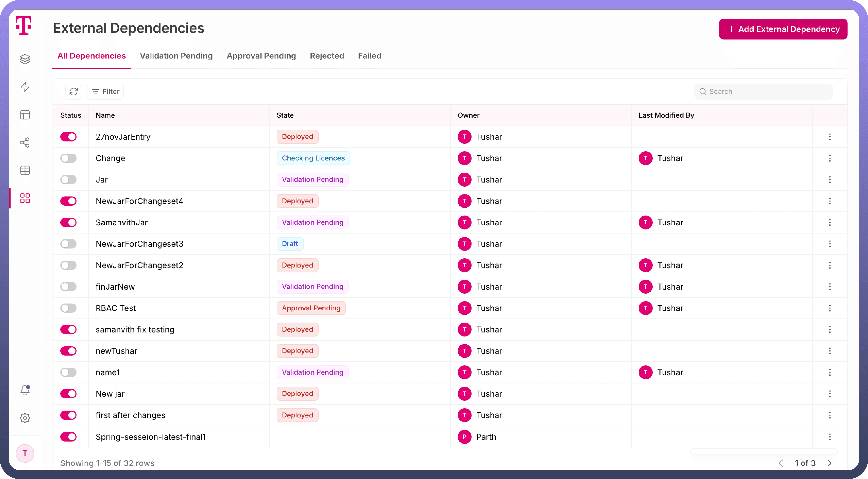Screen dimensions: 868x479
Task: Go to the next page arrow
Action: pyautogui.click(x=830, y=463)
